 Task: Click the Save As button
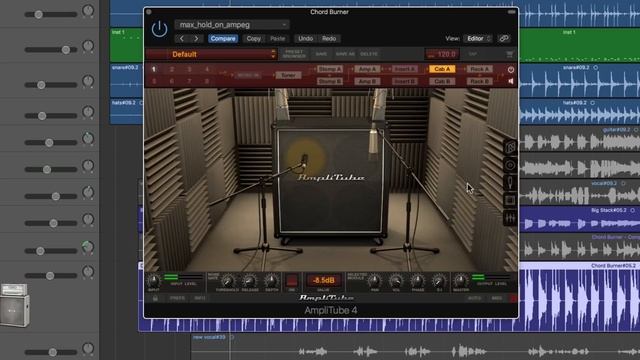click(x=345, y=54)
